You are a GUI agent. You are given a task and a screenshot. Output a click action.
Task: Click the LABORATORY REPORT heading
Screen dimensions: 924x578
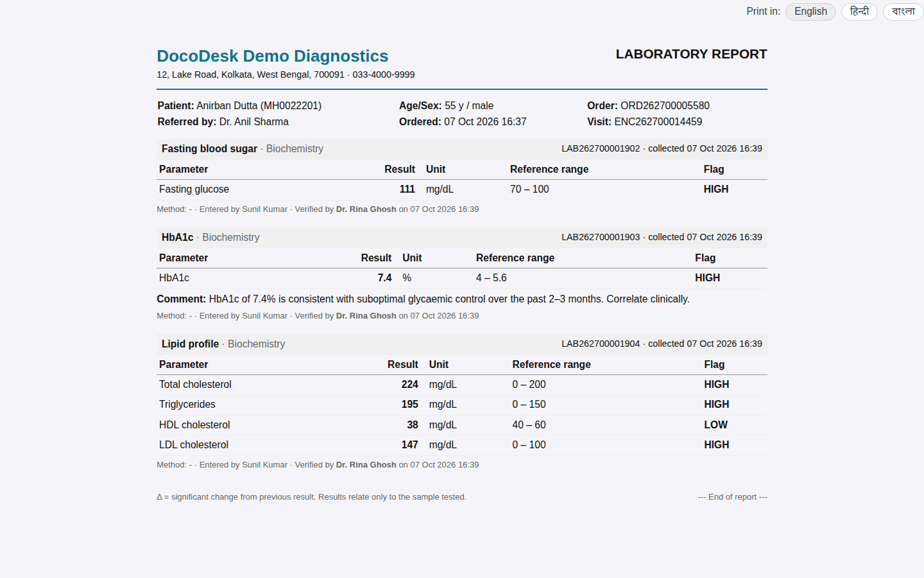691,54
